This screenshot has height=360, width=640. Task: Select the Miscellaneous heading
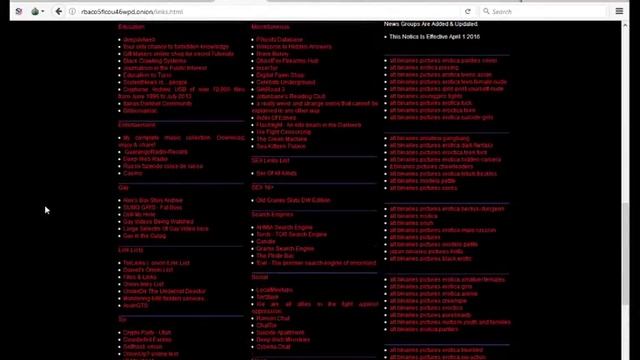click(x=270, y=27)
